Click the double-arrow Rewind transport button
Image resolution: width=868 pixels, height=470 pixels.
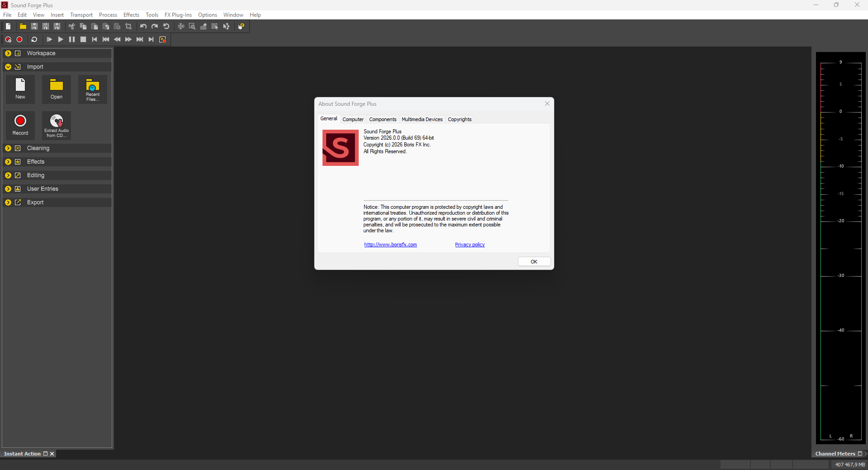tap(117, 39)
